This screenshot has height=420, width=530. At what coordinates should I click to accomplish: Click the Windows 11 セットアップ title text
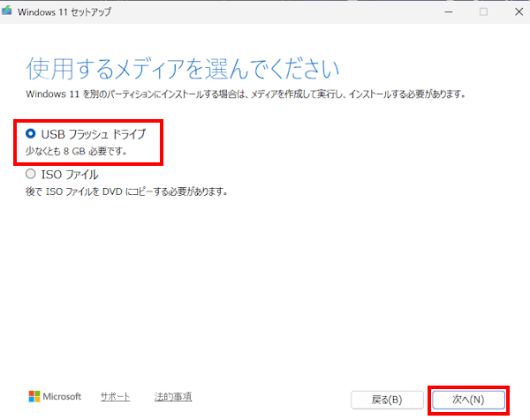click(x=64, y=12)
